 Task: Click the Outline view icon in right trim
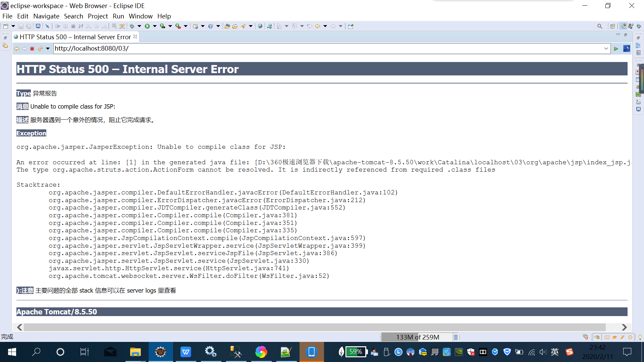coord(638,45)
